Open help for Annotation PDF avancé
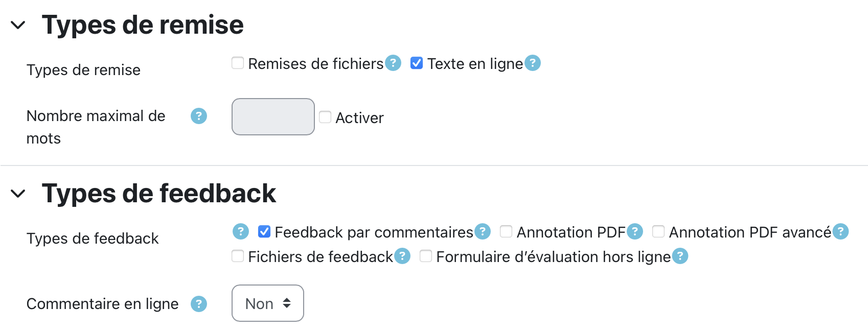The width and height of the screenshot is (868, 332). 840,232
